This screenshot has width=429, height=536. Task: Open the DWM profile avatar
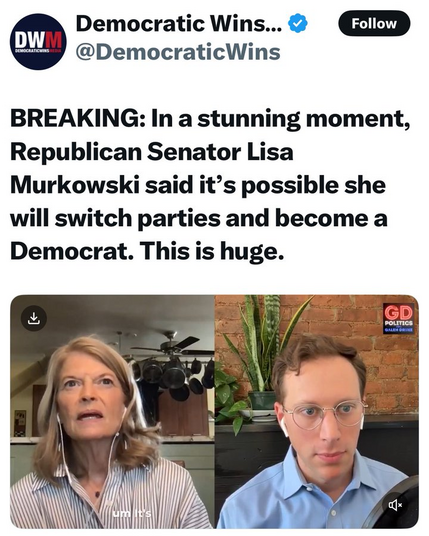tap(38, 42)
